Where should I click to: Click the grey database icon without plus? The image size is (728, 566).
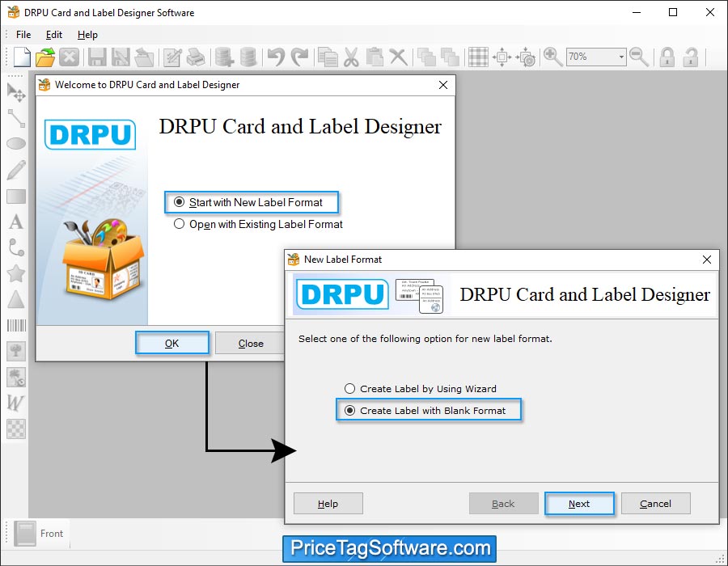tap(248, 57)
